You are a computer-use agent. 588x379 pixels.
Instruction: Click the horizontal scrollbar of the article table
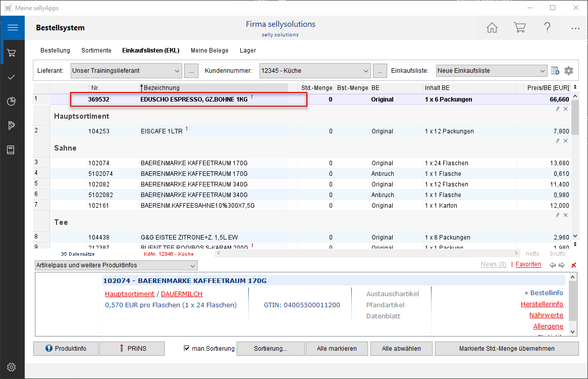point(367,253)
